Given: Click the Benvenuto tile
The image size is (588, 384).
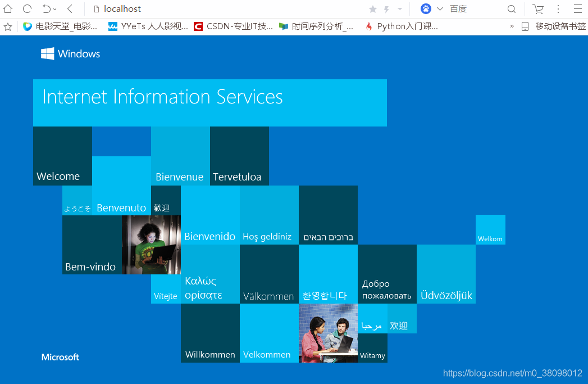Looking at the screenshot, I should tap(121, 186).
